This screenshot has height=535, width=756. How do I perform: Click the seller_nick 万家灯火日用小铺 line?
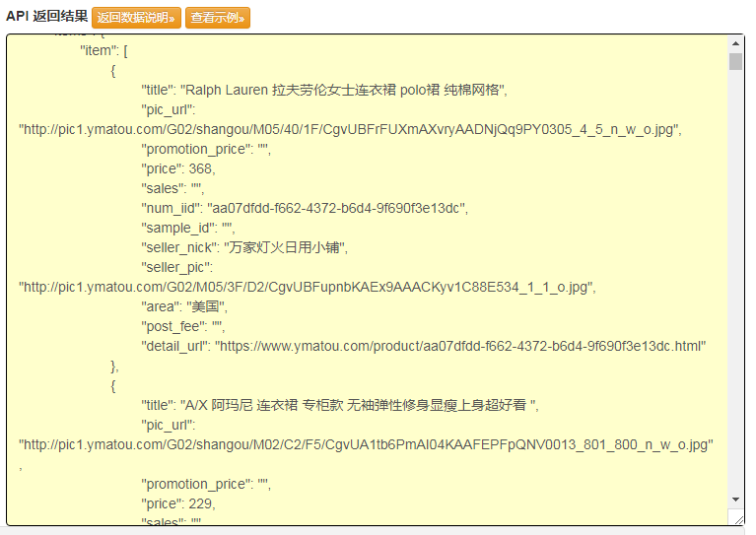point(244,247)
